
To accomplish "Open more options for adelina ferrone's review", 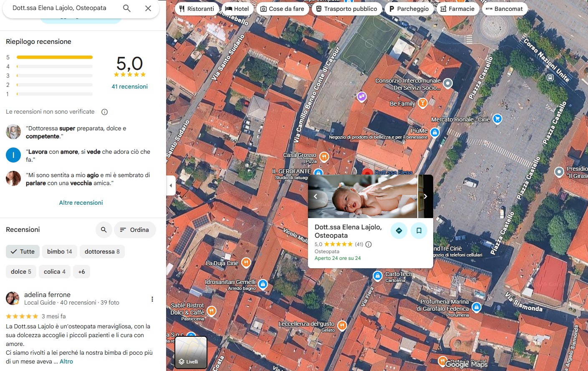I will [152, 299].
